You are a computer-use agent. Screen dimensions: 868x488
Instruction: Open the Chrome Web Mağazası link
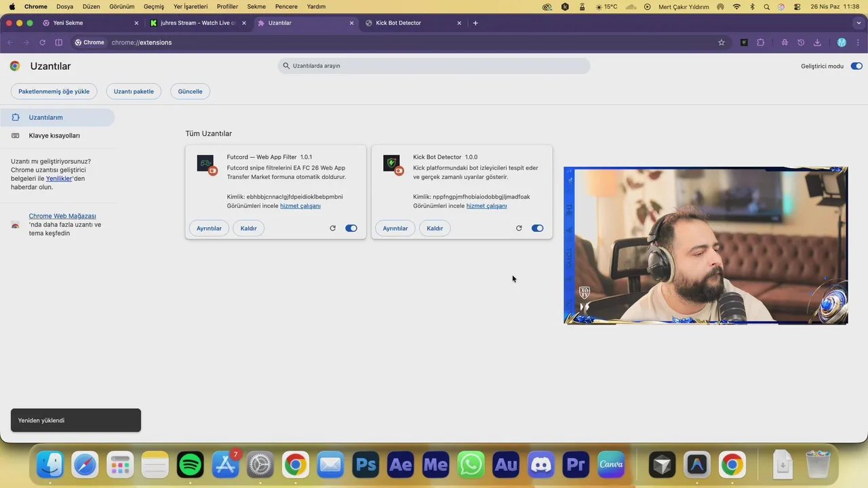tap(62, 216)
